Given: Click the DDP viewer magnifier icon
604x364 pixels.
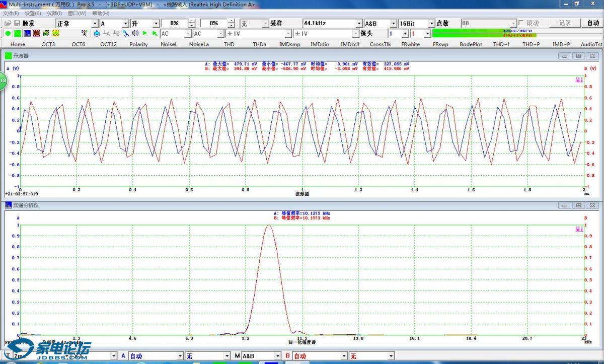Looking at the screenshot, I should coord(84,33).
